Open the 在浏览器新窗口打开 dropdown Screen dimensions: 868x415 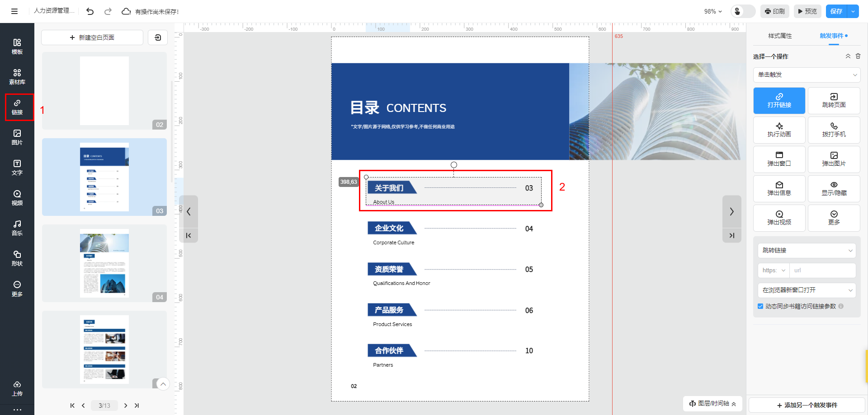tap(807, 290)
